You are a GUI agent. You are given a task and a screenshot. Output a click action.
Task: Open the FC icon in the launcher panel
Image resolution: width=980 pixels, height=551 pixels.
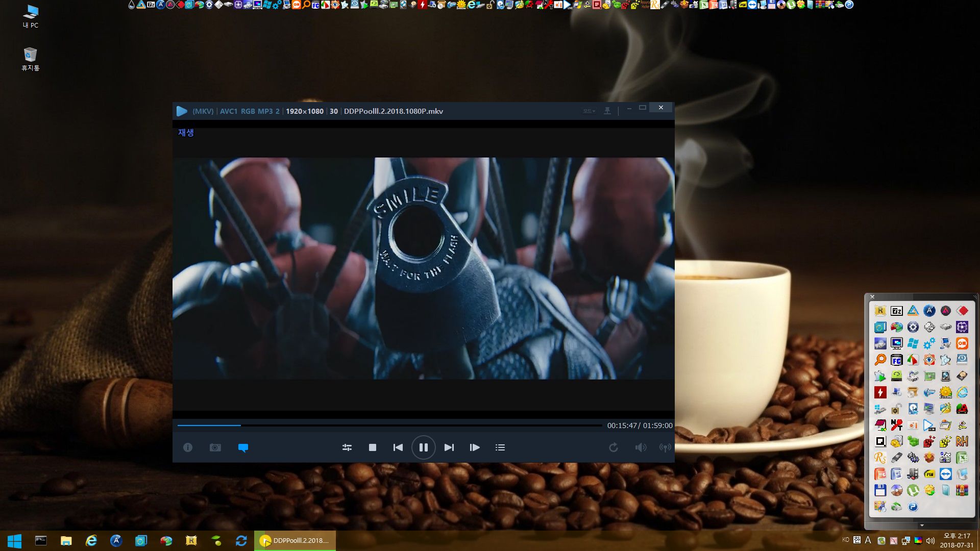[x=896, y=360]
